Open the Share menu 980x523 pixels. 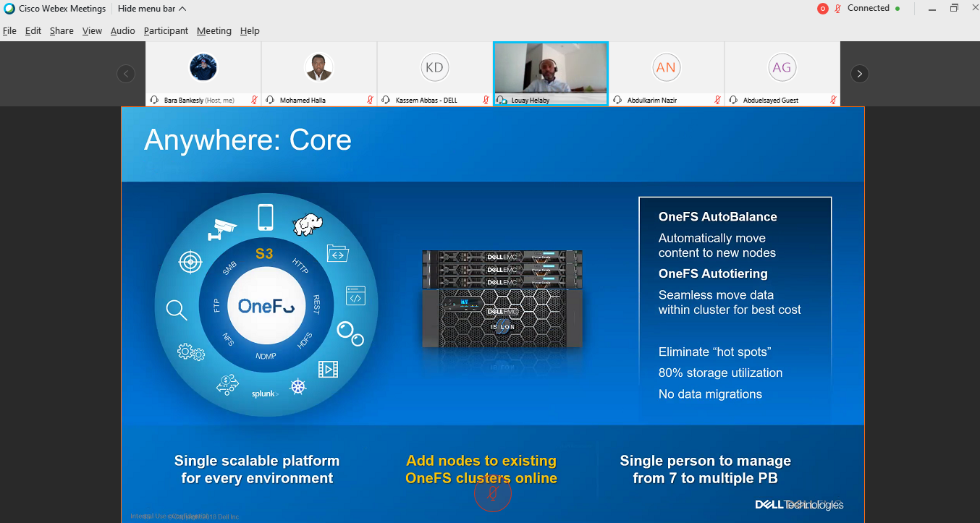click(x=62, y=31)
